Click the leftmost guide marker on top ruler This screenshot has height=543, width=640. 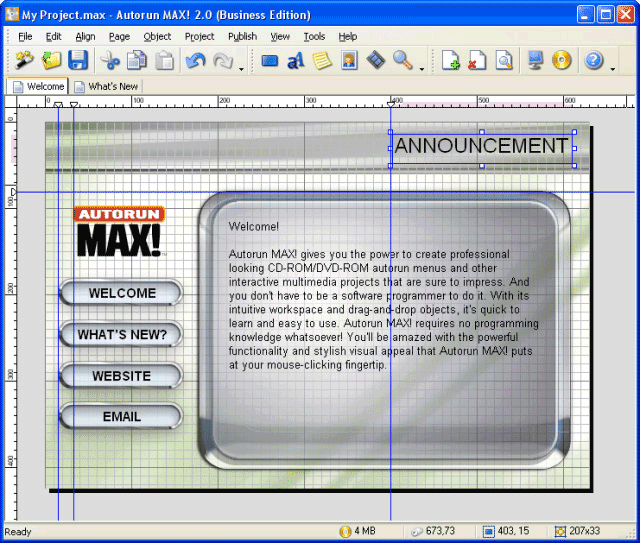(58, 105)
